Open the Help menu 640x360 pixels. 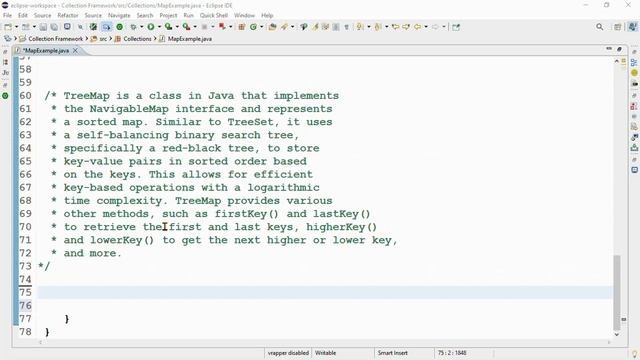[x=267, y=15]
